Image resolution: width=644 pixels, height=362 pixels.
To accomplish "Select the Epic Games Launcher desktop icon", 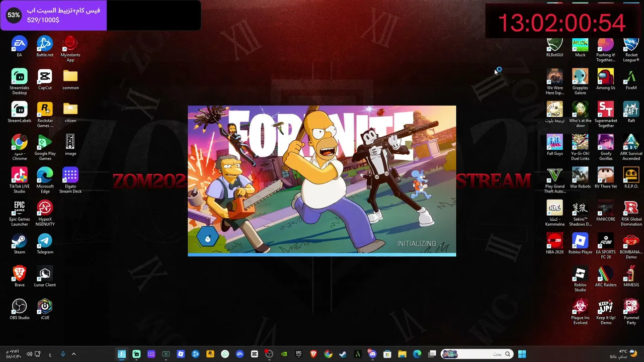I will click(19, 213).
